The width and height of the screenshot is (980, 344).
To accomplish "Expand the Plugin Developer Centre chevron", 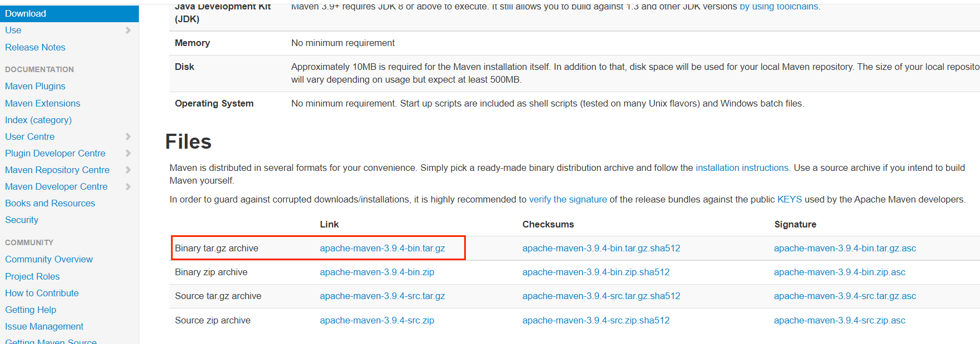I will coord(128,153).
